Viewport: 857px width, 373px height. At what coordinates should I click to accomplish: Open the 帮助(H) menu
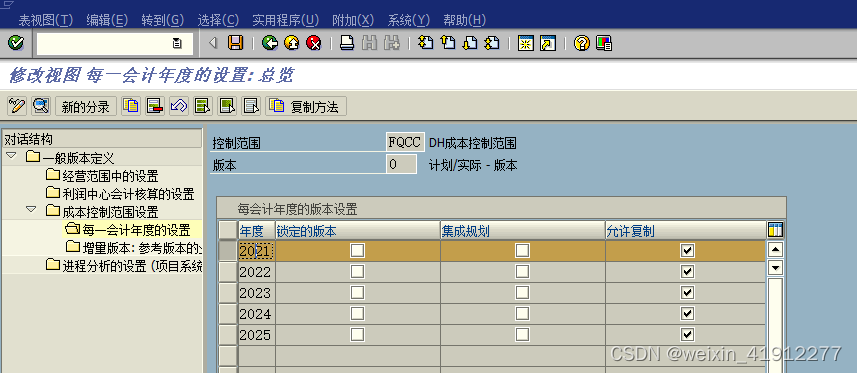point(465,20)
